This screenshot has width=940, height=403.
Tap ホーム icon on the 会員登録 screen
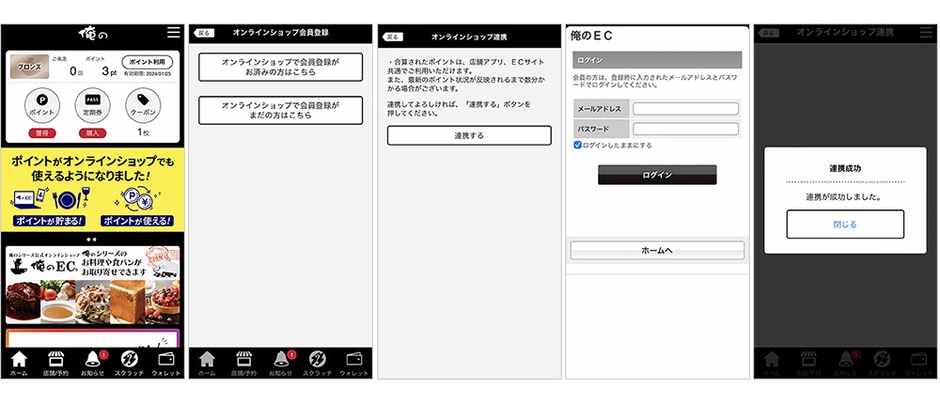pyautogui.click(x=207, y=361)
